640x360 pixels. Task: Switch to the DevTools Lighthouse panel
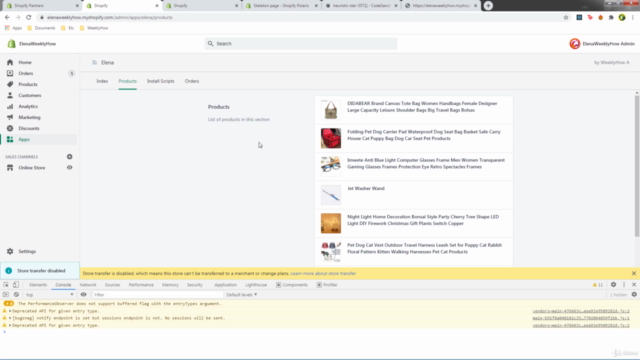click(x=256, y=285)
